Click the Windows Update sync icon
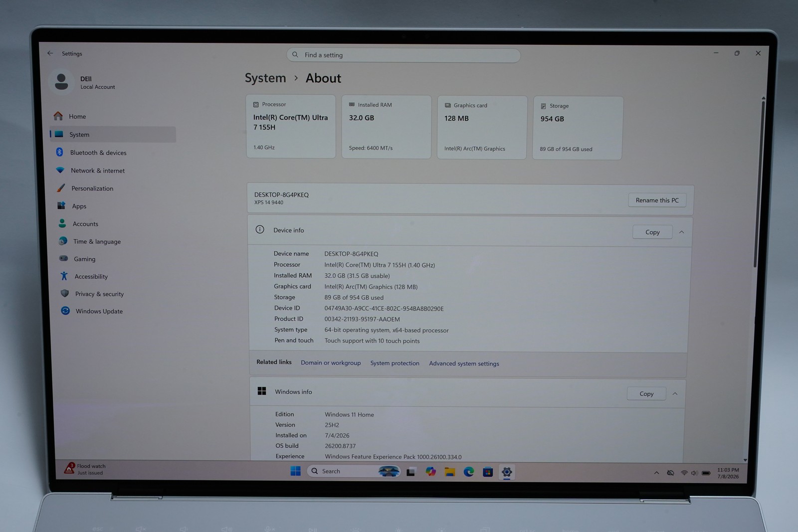This screenshot has height=532, width=798. click(65, 311)
